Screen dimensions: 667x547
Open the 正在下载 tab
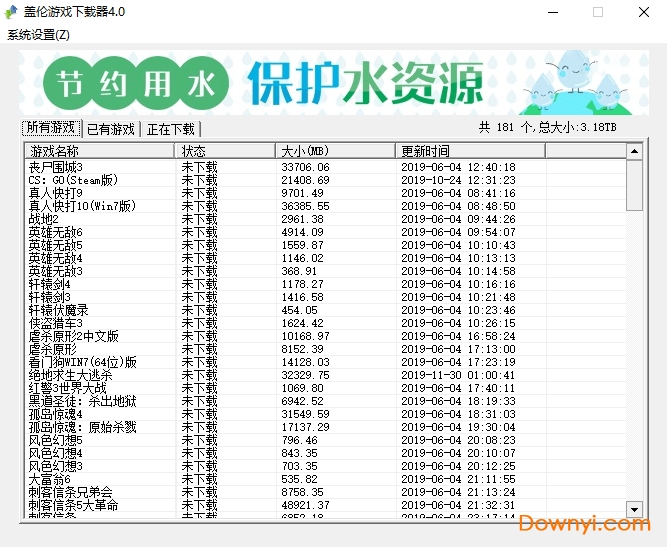click(x=171, y=129)
